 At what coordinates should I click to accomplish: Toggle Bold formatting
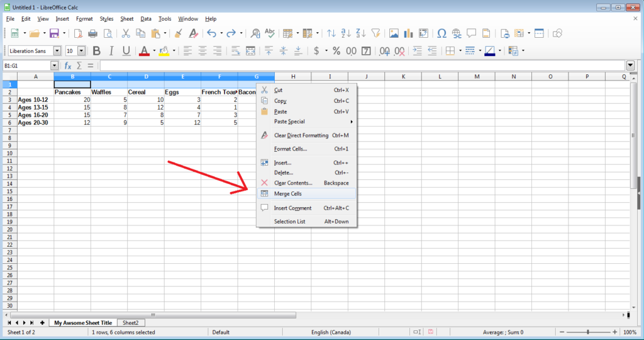coord(96,51)
